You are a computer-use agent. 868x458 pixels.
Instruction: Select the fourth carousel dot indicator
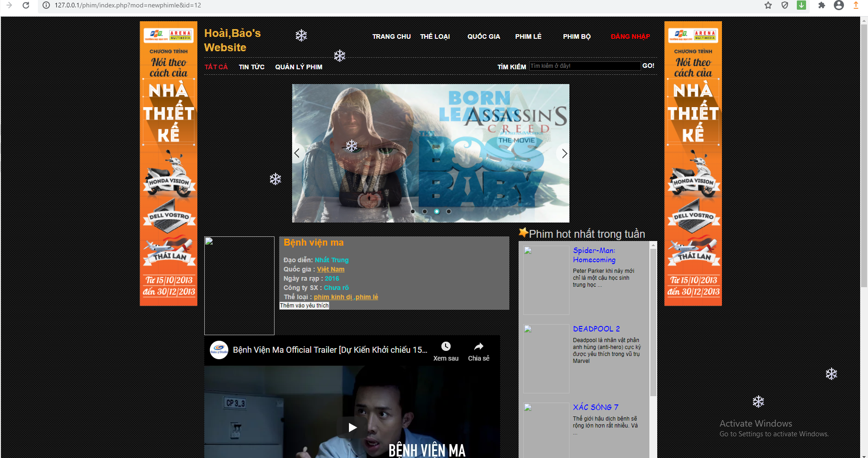tap(449, 211)
